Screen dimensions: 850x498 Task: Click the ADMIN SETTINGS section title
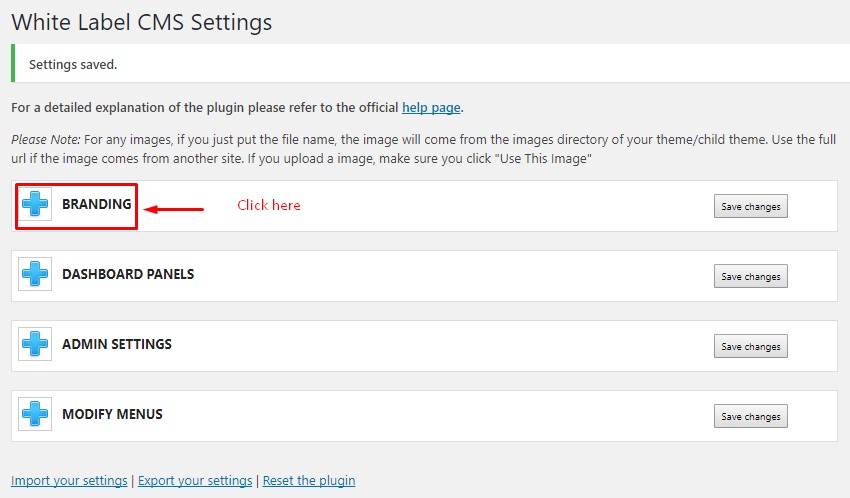point(117,344)
